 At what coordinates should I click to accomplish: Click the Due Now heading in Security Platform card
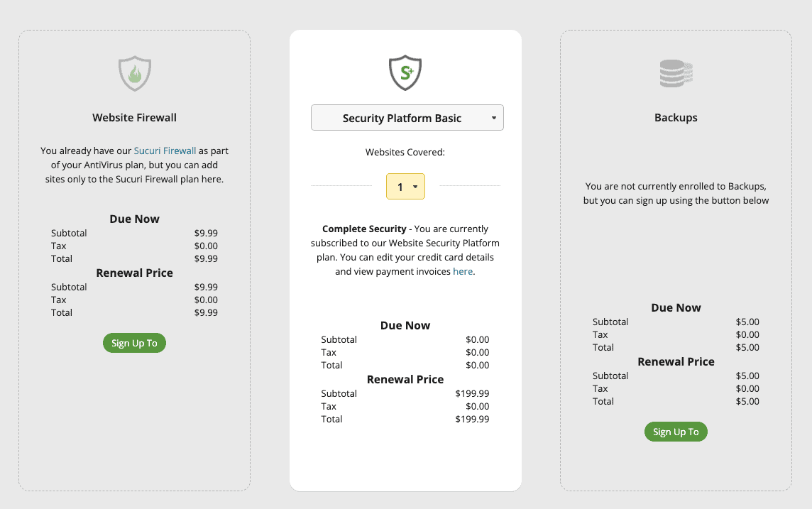pyautogui.click(x=405, y=325)
